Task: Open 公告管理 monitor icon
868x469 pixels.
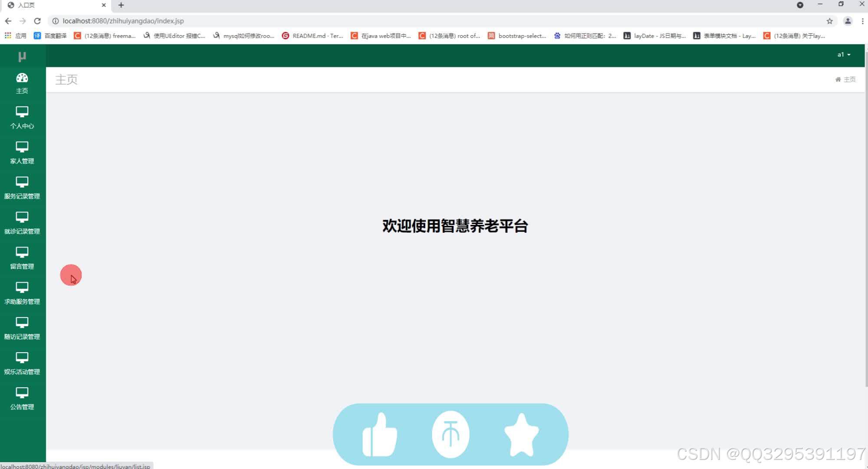Action: point(22,393)
